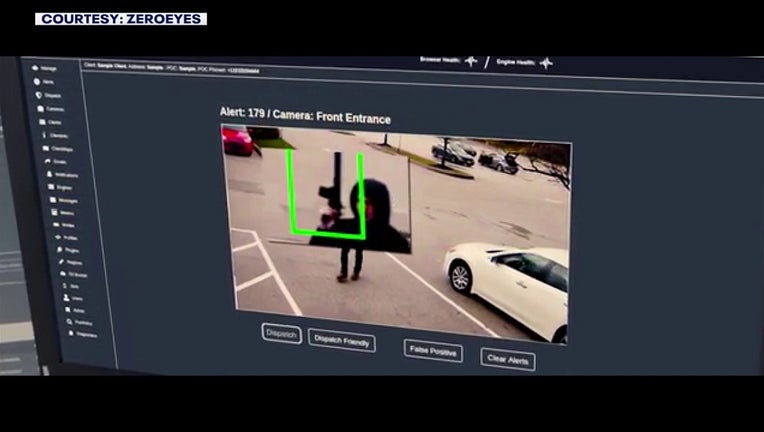Select the S3 Bucket icon in sidebar

coord(63,274)
